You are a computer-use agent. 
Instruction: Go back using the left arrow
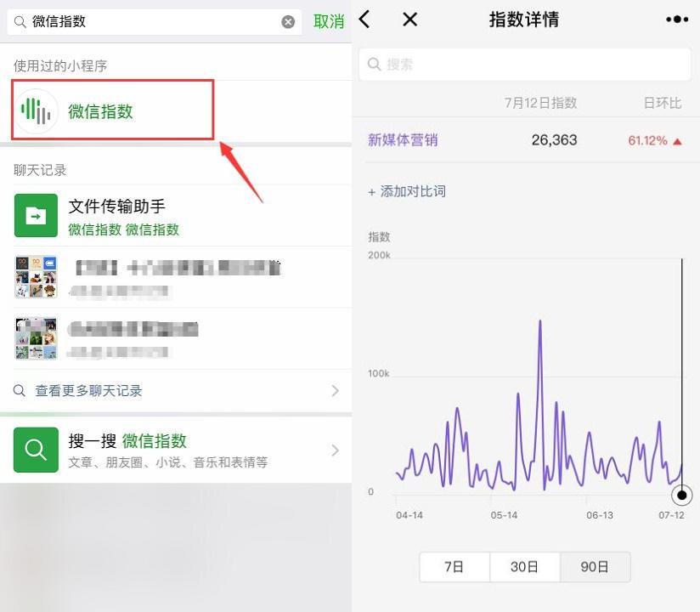364,20
